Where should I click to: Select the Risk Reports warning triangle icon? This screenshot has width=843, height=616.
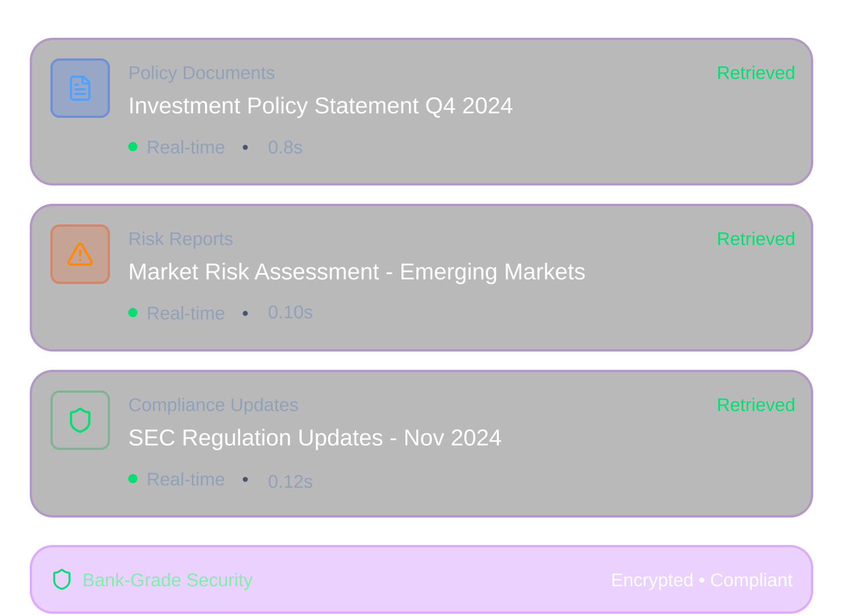click(x=80, y=254)
